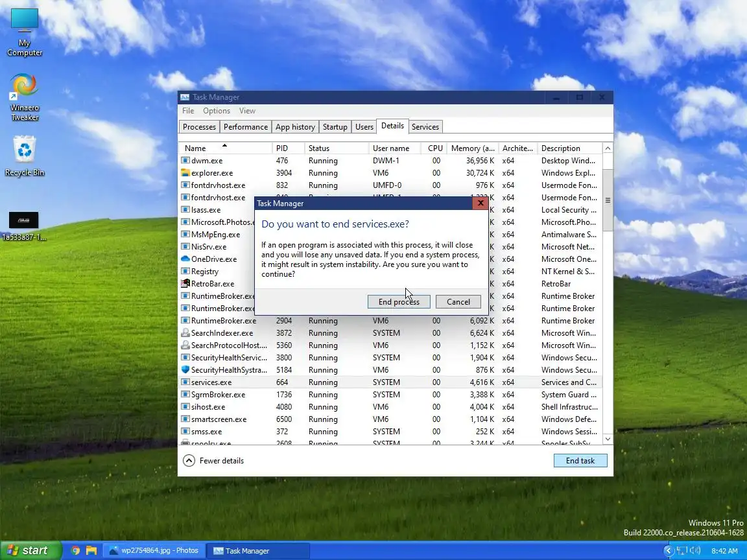Open File Explorer from taskbar quick launch
The image size is (747, 560).
coord(91,550)
